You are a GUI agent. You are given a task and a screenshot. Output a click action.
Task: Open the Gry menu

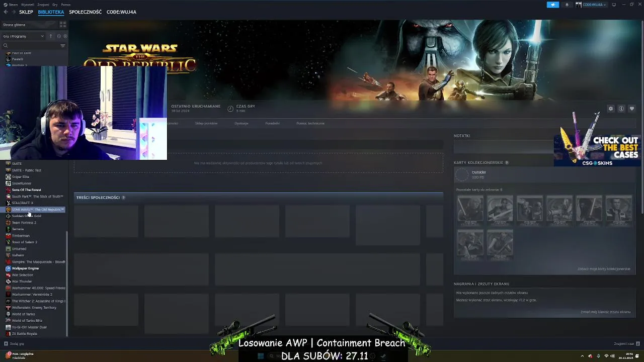coord(55,5)
